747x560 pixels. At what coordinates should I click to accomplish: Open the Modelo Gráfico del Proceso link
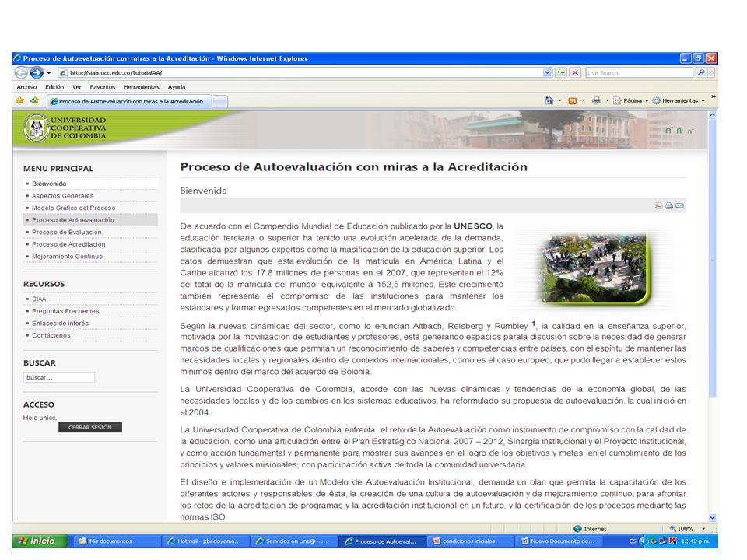pyautogui.click(x=73, y=208)
